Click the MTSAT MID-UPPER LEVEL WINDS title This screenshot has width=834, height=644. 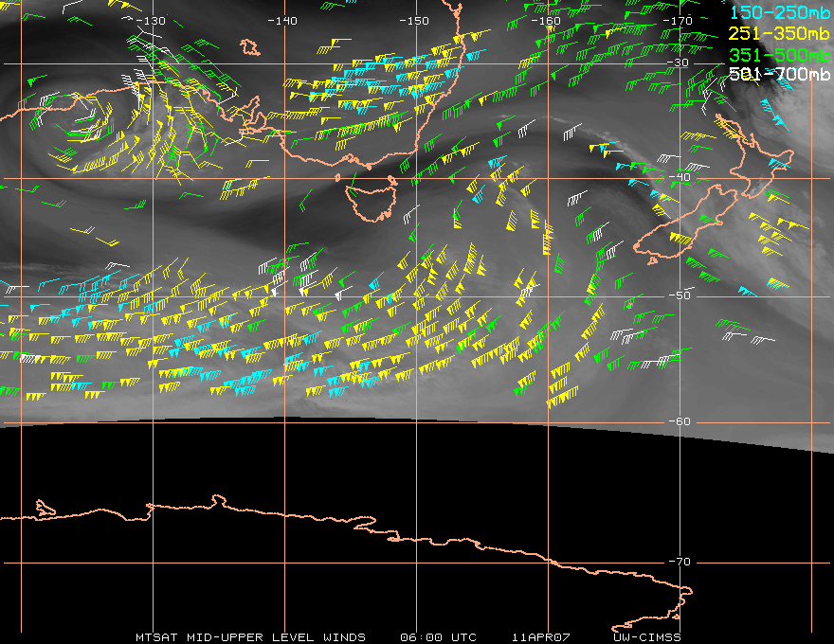pos(250,636)
